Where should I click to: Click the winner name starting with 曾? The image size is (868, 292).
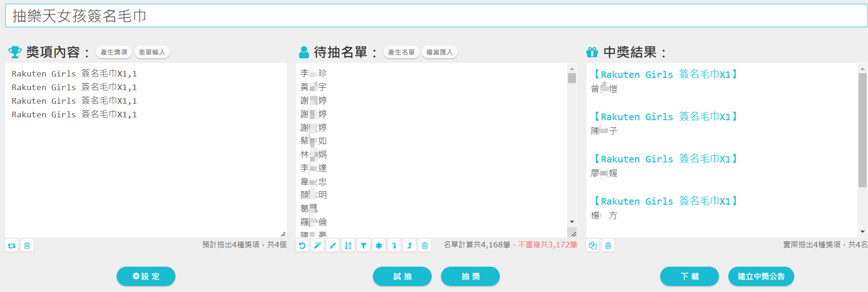(604, 89)
